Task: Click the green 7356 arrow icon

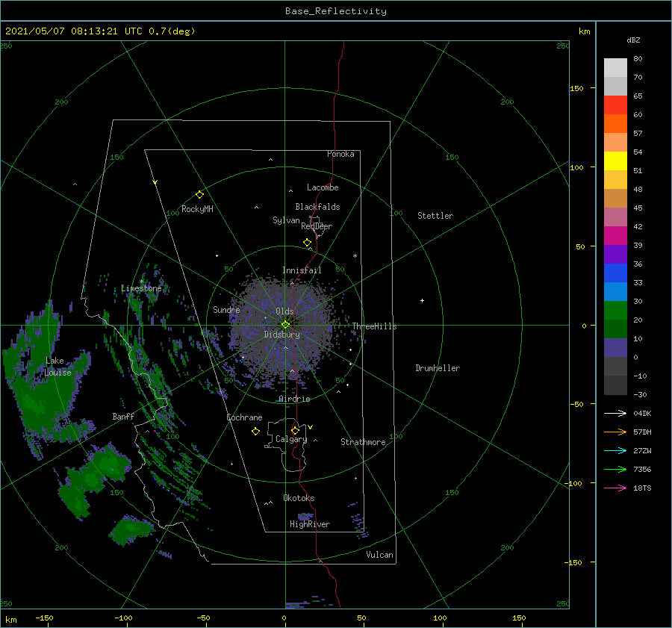Action: click(615, 470)
